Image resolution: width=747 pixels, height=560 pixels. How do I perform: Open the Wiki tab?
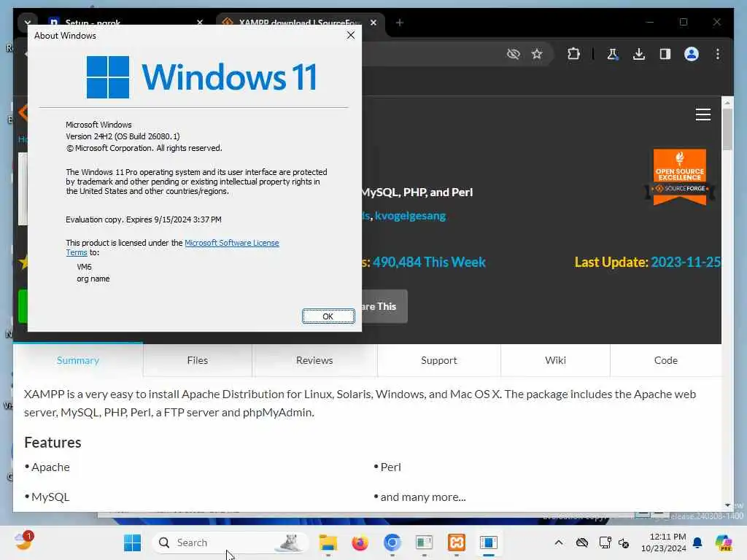(x=555, y=360)
